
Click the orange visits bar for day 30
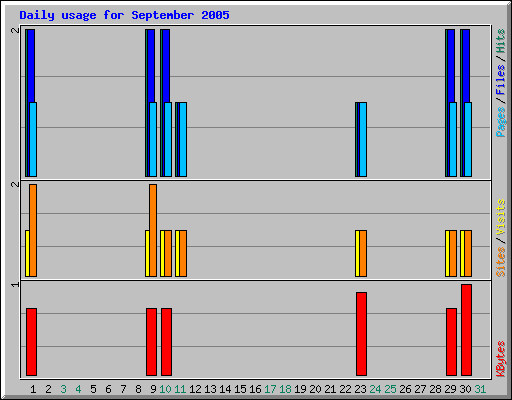point(468,253)
